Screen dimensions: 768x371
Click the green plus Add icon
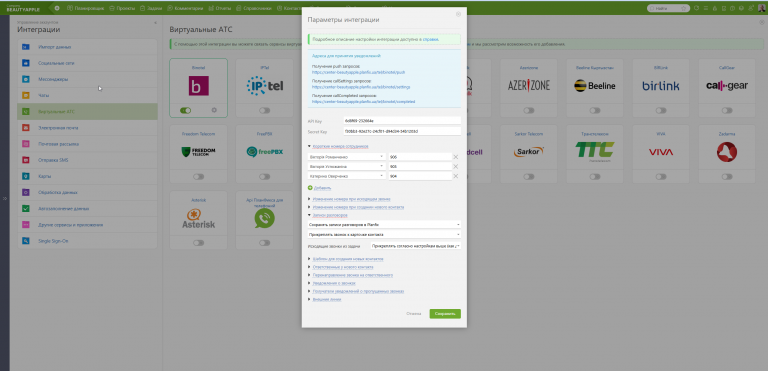coord(310,188)
